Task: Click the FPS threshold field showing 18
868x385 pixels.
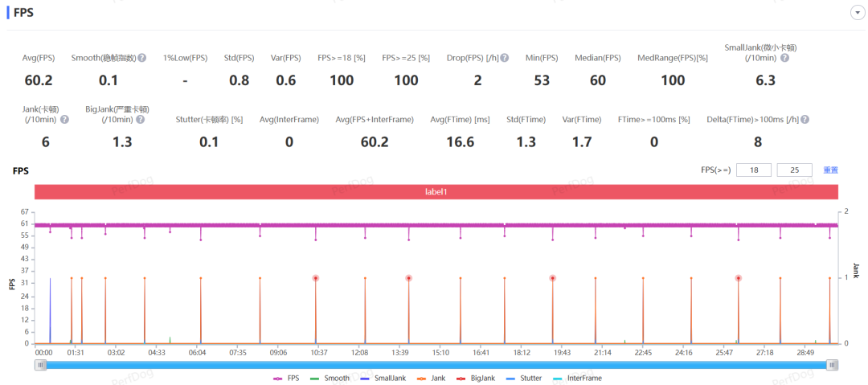Action: tap(754, 170)
